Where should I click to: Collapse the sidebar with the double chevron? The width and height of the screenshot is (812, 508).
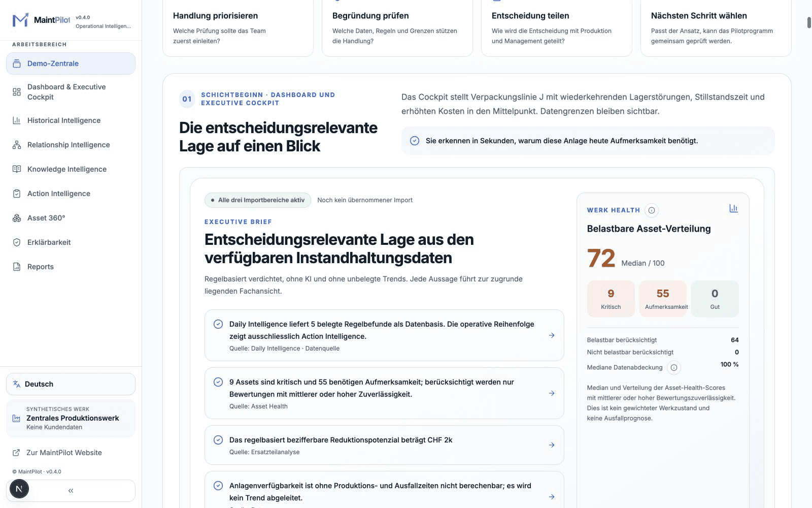click(71, 491)
